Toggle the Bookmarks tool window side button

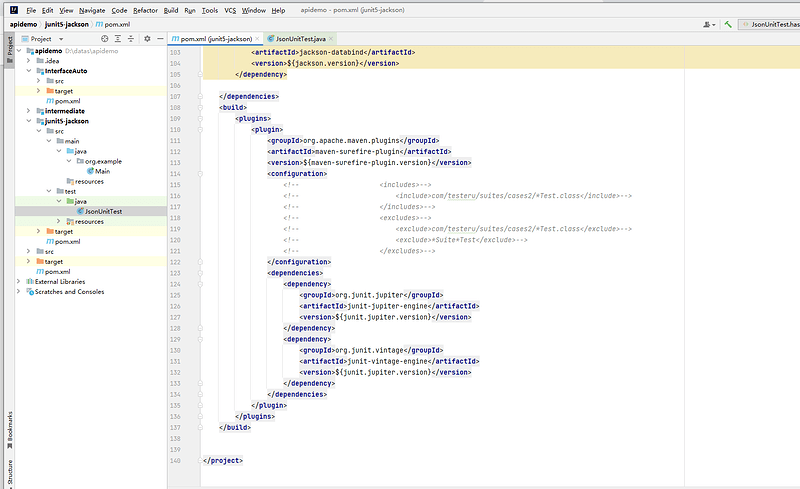coord(9,430)
